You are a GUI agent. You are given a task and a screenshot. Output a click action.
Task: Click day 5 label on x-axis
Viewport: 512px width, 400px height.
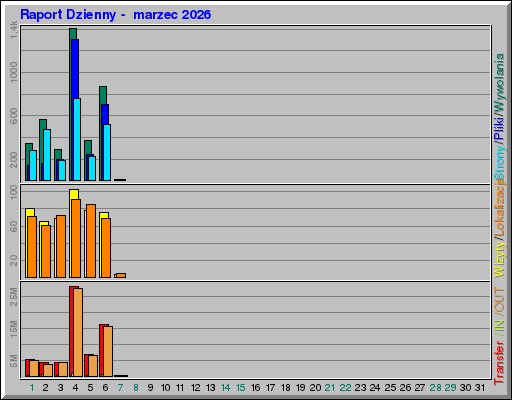90,388
